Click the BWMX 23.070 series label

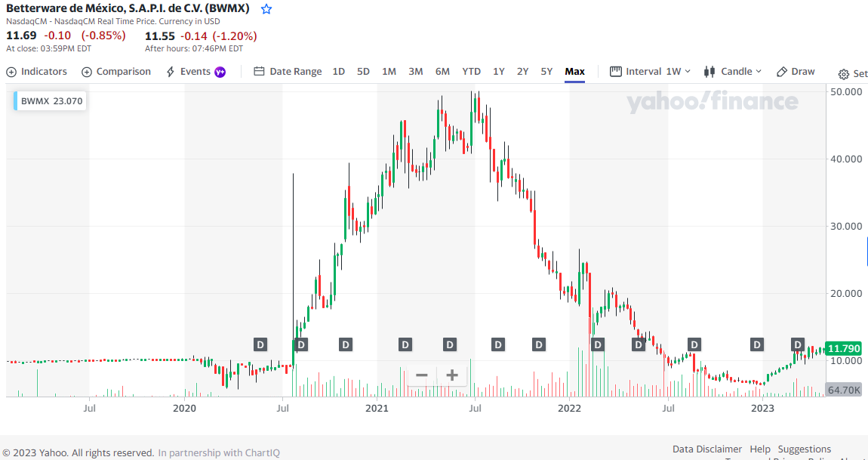click(x=50, y=101)
